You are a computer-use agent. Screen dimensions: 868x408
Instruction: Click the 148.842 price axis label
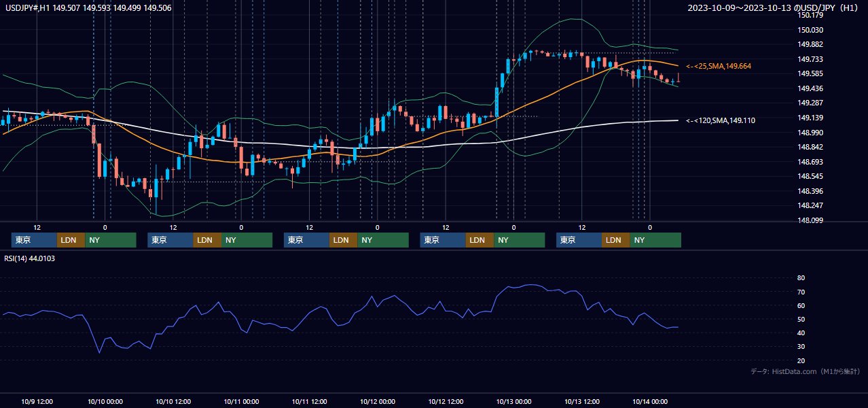point(810,147)
